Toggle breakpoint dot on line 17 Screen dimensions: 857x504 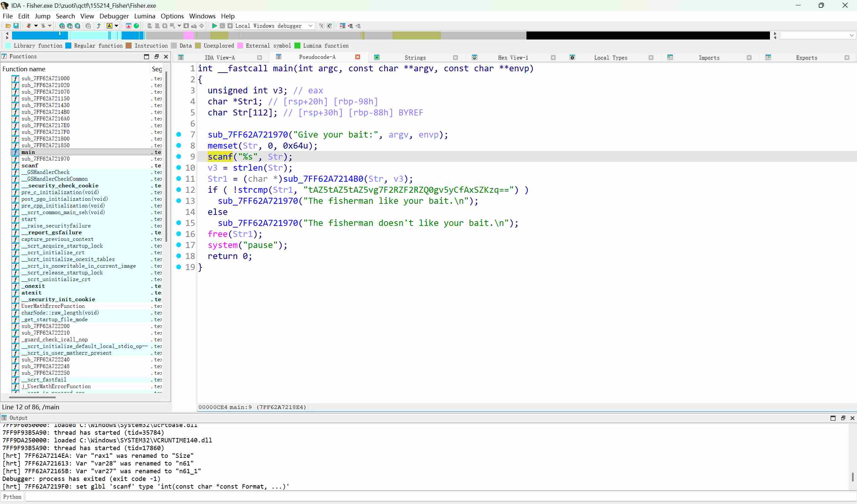point(178,245)
